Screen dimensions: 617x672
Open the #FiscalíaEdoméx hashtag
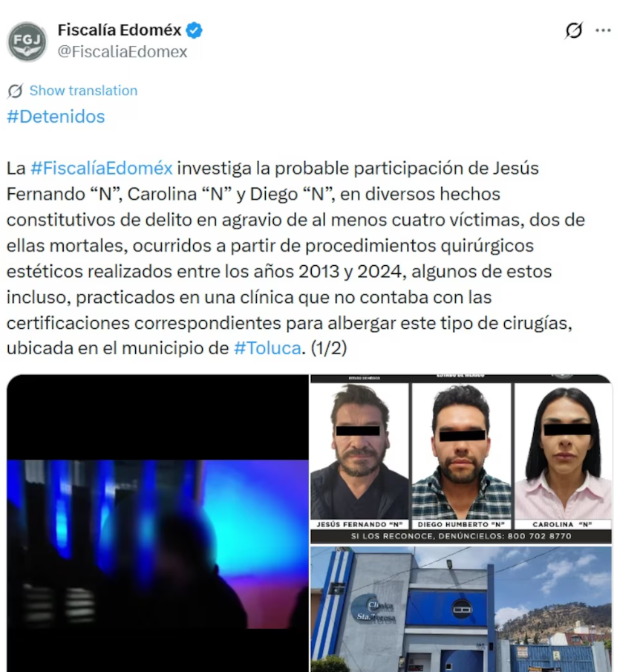pyautogui.click(x=102, y=168)
